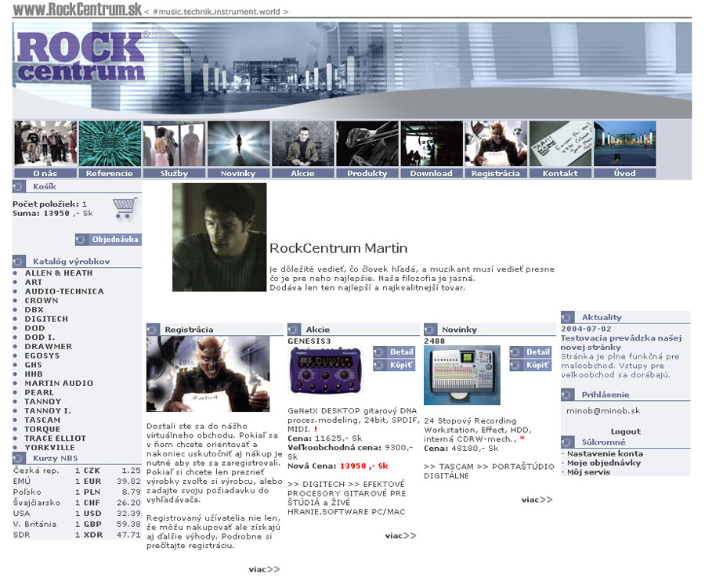Open viac>> link under Registrácia text

click(265, 569)
